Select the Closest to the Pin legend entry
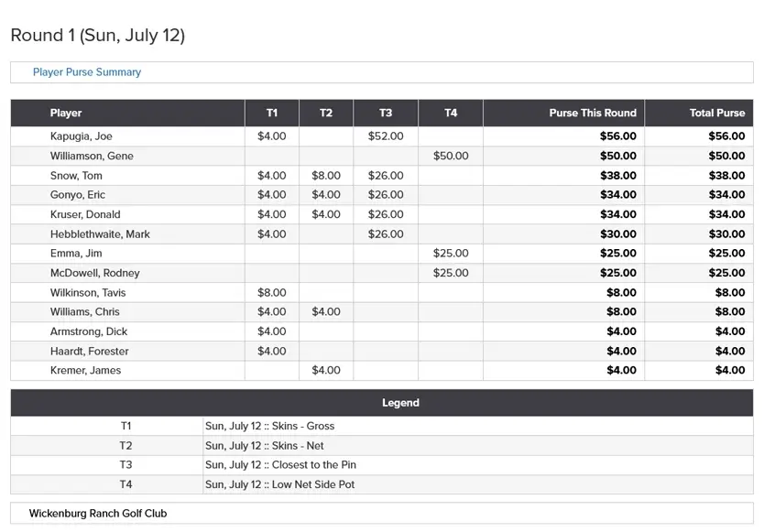 280,465
